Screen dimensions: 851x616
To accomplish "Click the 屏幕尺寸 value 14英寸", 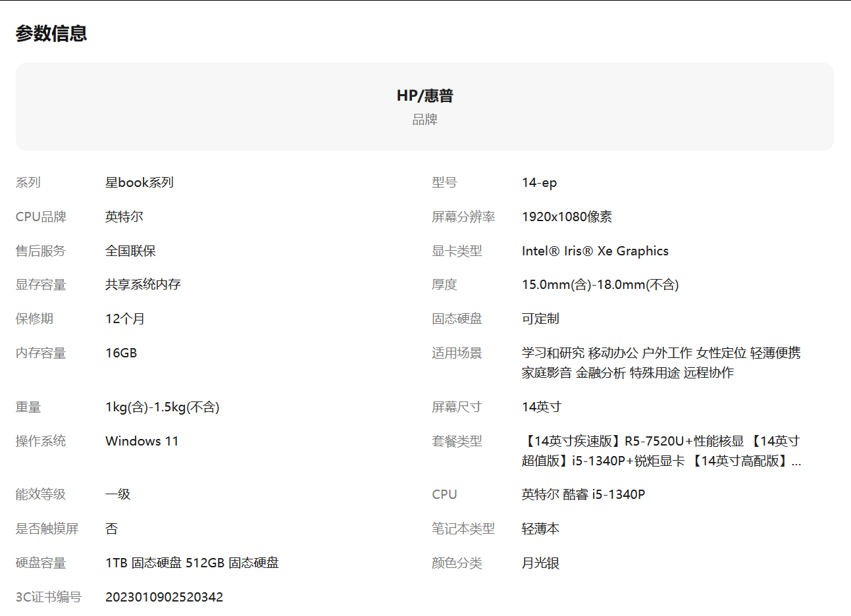I will pos(541,407).
